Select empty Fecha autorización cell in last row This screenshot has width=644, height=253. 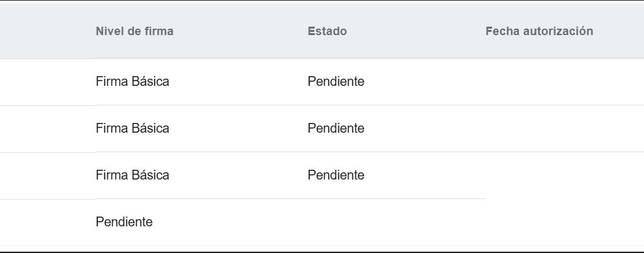tap(565, 222)
